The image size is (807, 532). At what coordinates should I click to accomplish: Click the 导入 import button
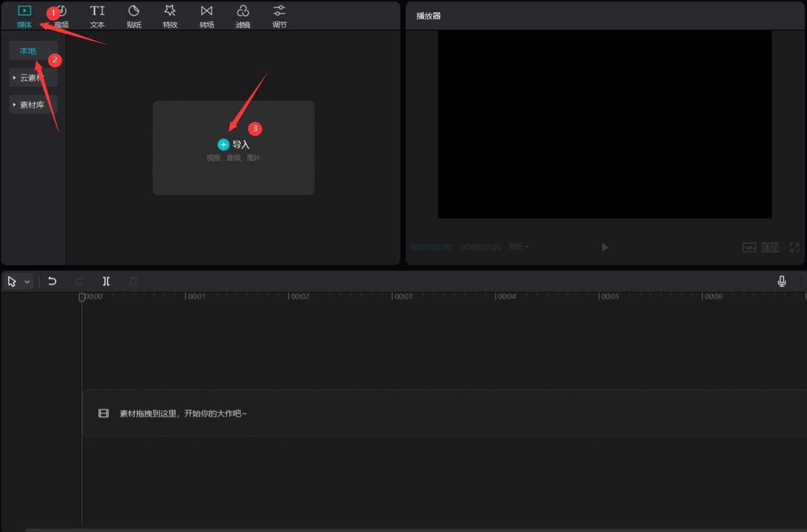coord(234,145)
